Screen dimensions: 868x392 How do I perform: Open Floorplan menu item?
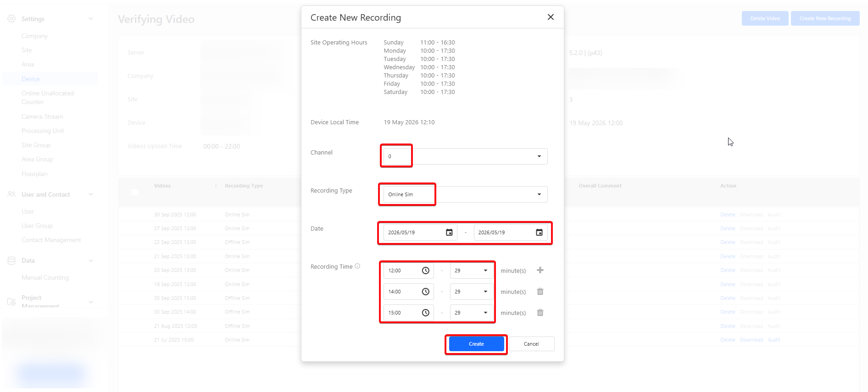coord(34,174)
